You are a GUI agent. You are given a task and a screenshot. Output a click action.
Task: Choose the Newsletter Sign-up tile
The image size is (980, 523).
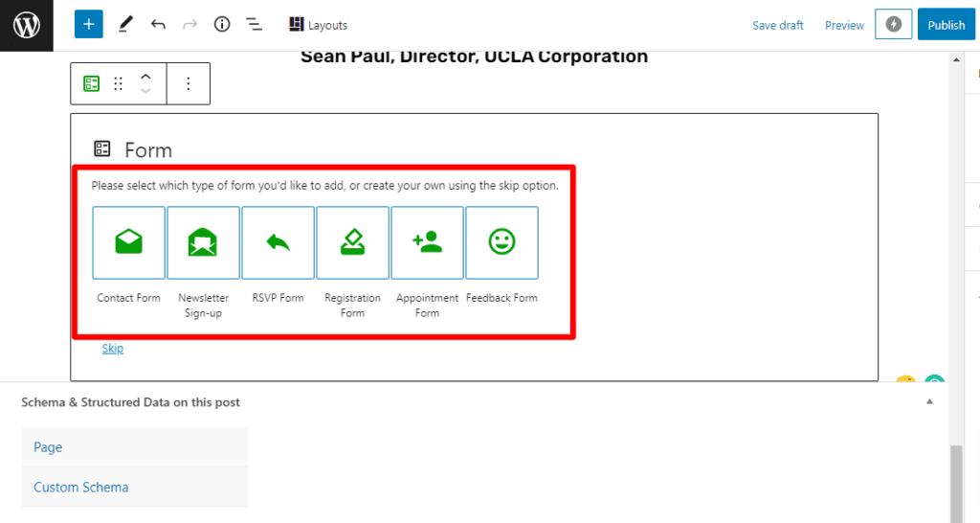pyautogui.click(x=203, y=242)
